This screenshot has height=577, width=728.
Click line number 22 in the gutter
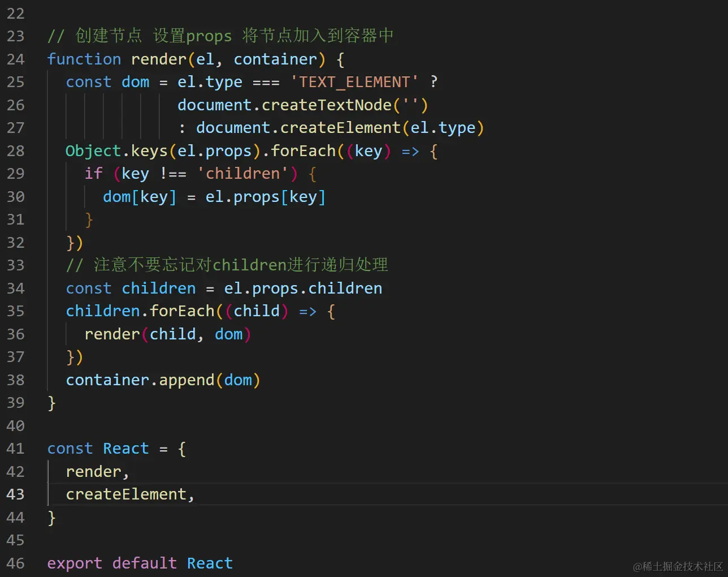coord(16,14)
